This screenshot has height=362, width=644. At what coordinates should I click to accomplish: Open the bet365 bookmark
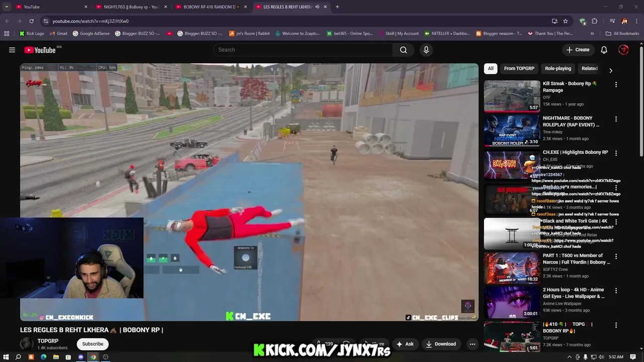click(350, 34)
